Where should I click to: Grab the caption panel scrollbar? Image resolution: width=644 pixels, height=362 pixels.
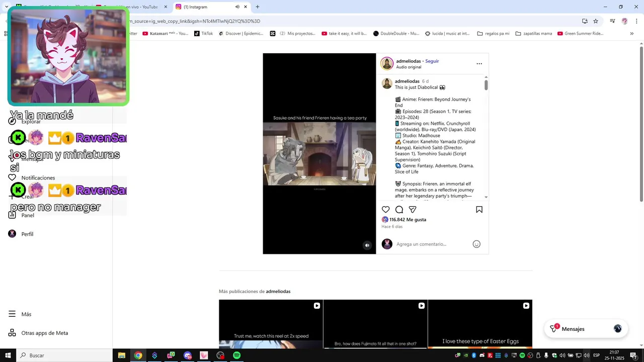tap(486, 84)
